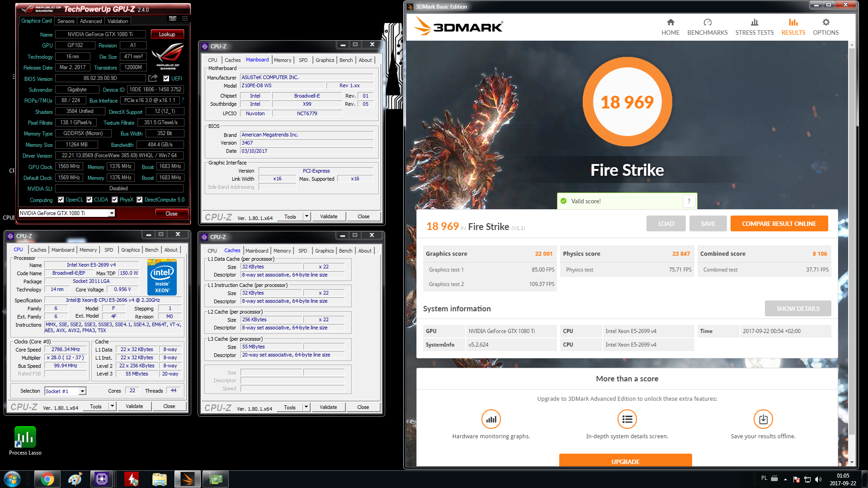The height and width of the screenshot is (488, 868).
Task: Open the Windows Start menu
Action: (x=12, y=479)
